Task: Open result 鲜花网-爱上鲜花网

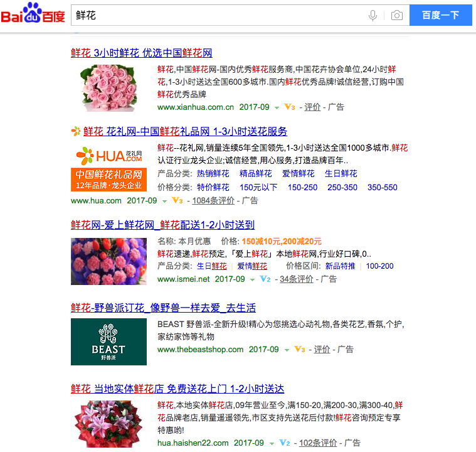Action: (x=162, y=225)
